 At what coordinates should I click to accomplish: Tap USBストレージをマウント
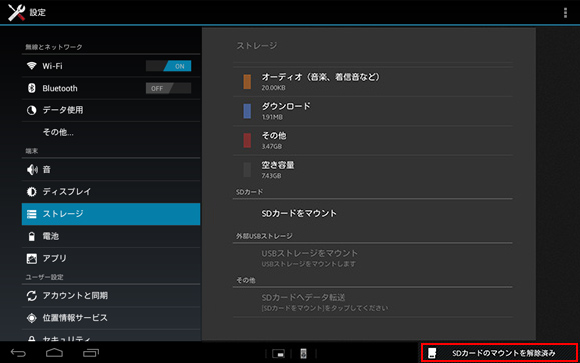click(372, 258)
